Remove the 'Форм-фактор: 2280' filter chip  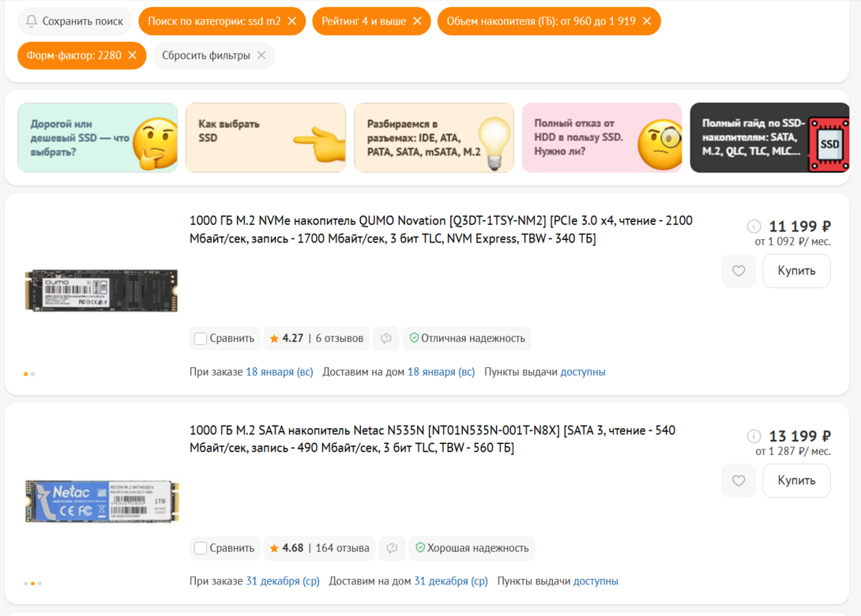coord(132,55)
